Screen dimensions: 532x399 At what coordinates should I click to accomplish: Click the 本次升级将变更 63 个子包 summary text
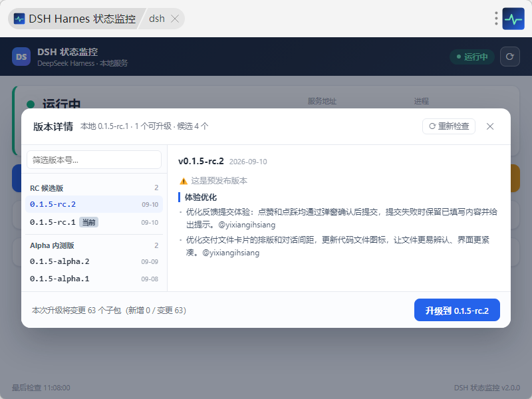click(x=109, y=311)
